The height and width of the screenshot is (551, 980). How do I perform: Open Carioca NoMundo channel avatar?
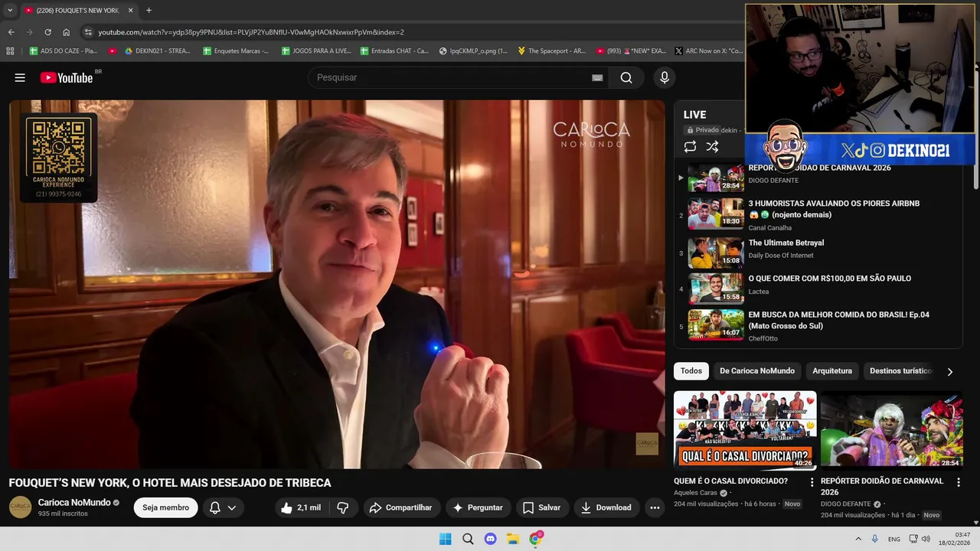tap(20, 507)
